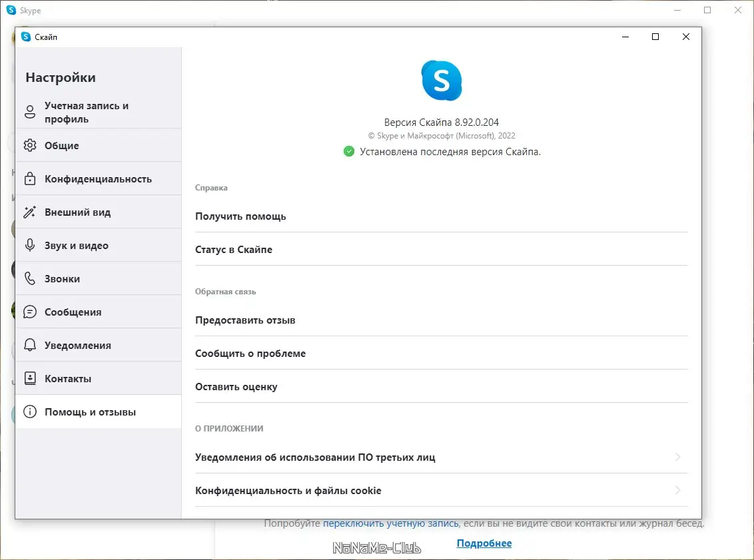This screenshot has height=560, width=754.
Task: Expand the arrow for Конфиденциальность и файлы cookie
Action: tap(677, 490)
